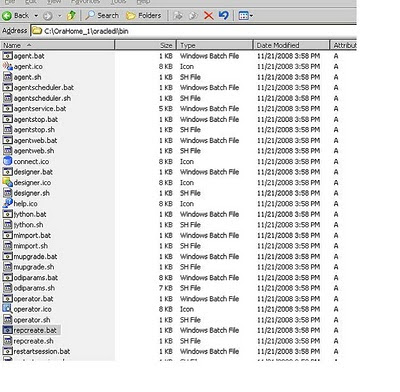400x392 pixels.
Task: Select the jython.bat file icon
Action: click(8, 214)
